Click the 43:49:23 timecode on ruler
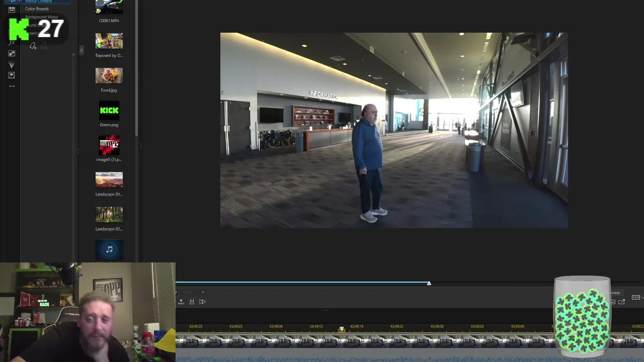 (396, 327)
